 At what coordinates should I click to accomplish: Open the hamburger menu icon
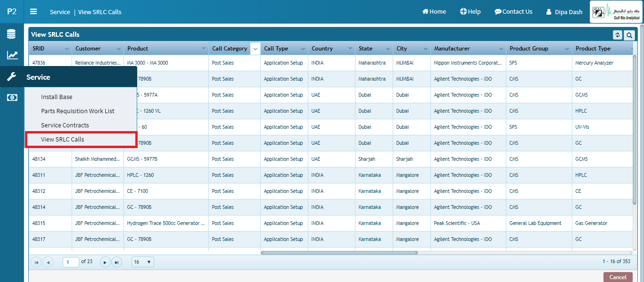pos(33,11)
